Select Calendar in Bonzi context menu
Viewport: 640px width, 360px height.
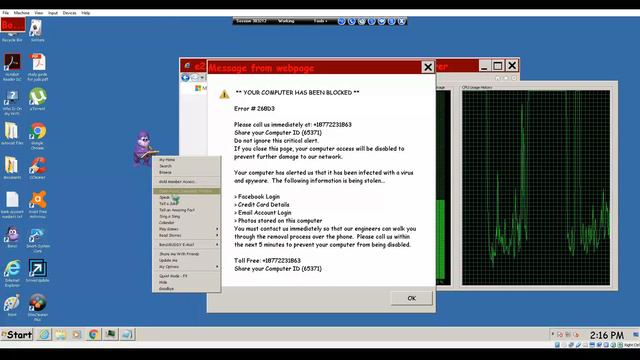coord(187,222)
